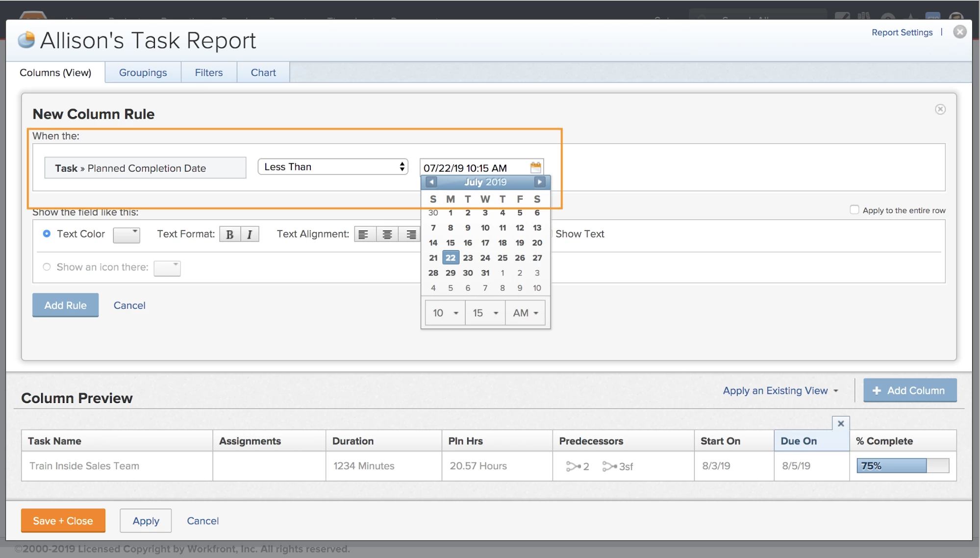The width and height of the screenshot is (980, 558).
Task: Select the Text Color radio option
Action: point(47,234)
